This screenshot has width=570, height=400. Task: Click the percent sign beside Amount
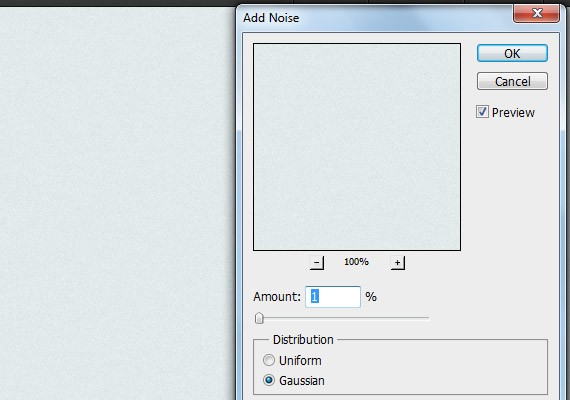tap(371, 297)
